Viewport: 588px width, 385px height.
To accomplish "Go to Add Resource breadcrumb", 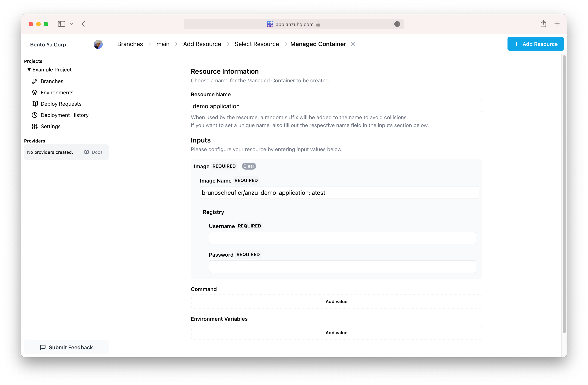I will (202, 44).
